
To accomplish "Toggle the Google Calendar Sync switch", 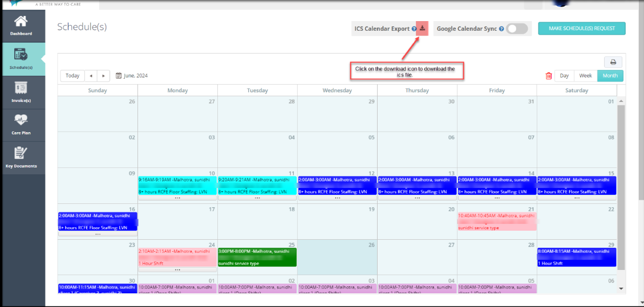I will click(517, 28).
